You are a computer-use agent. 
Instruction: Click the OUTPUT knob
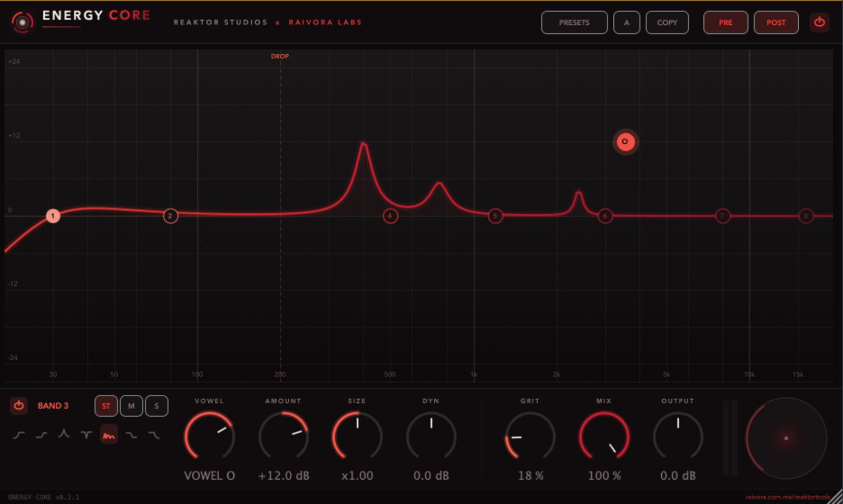click(x=678, y=437)
